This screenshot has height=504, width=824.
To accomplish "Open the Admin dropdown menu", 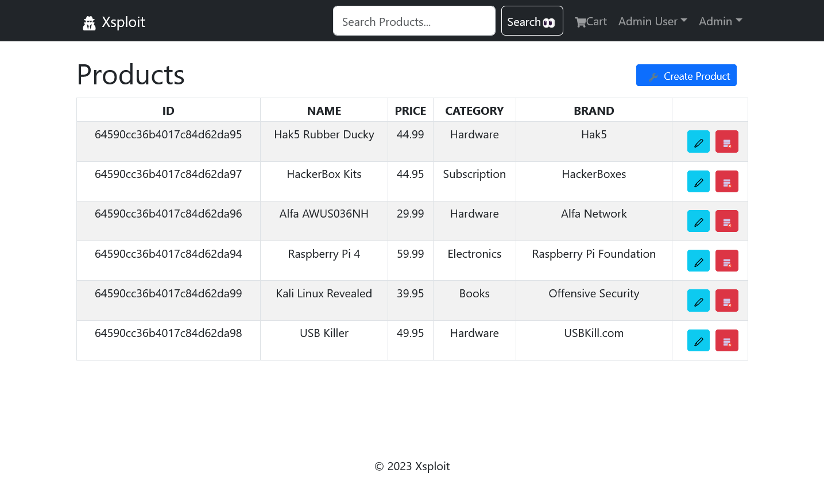I will click(x=720, y=21).
